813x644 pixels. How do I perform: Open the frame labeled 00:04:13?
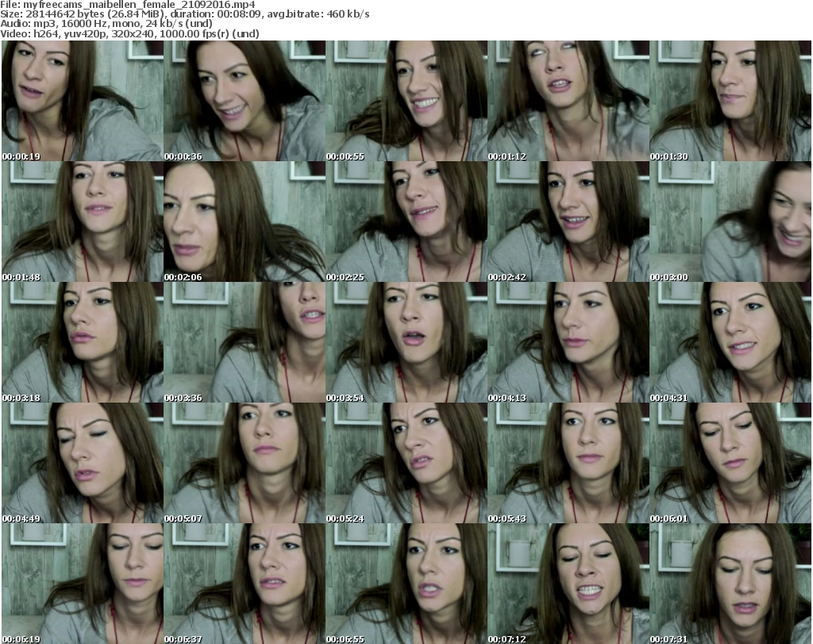coord(568,342)
